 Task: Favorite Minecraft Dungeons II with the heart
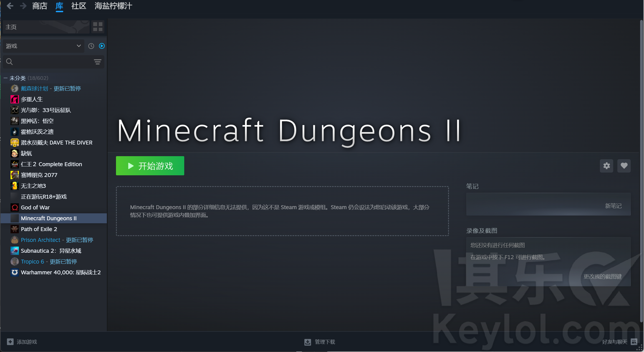[x=624, y=166]
